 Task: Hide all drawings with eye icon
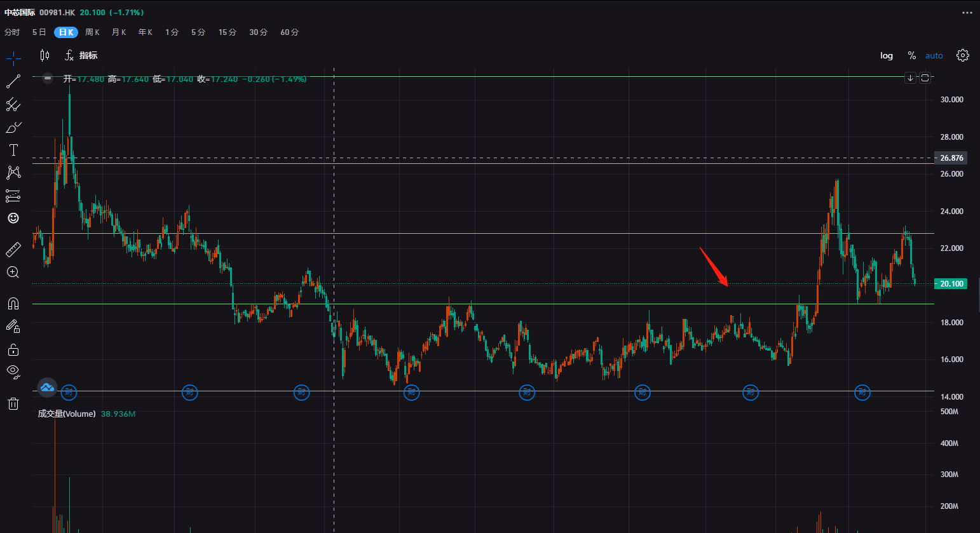coord(13,372)
